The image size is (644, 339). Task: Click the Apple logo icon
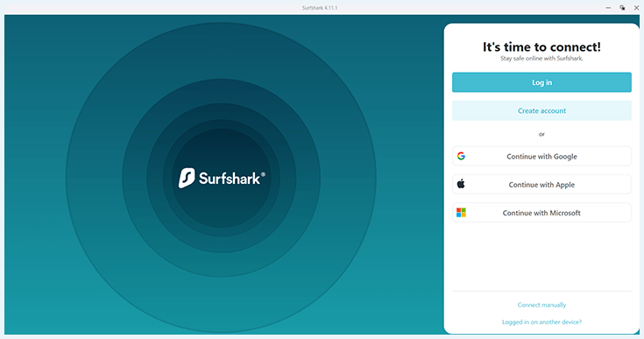461,184
